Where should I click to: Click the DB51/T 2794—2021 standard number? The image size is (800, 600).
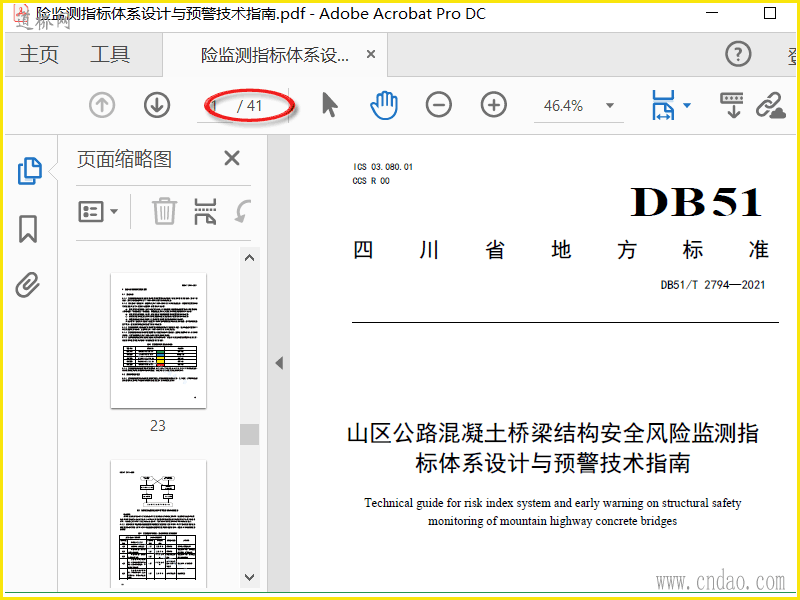pyautogui.click(x=713, y=285)
